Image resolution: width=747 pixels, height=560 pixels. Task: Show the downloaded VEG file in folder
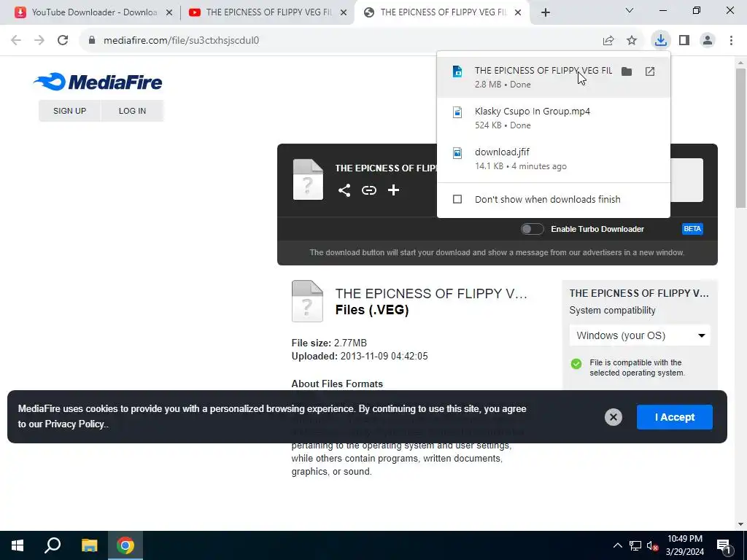tap(627, 71)
